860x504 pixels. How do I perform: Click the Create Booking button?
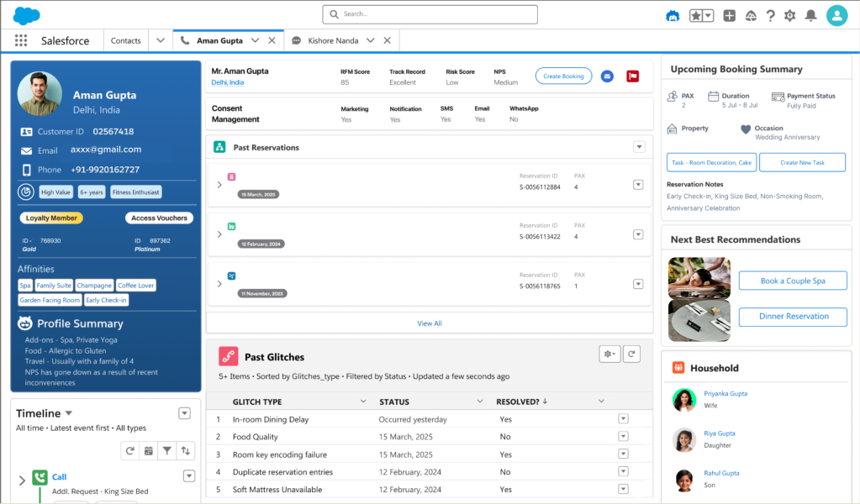[x=562, y=76]
